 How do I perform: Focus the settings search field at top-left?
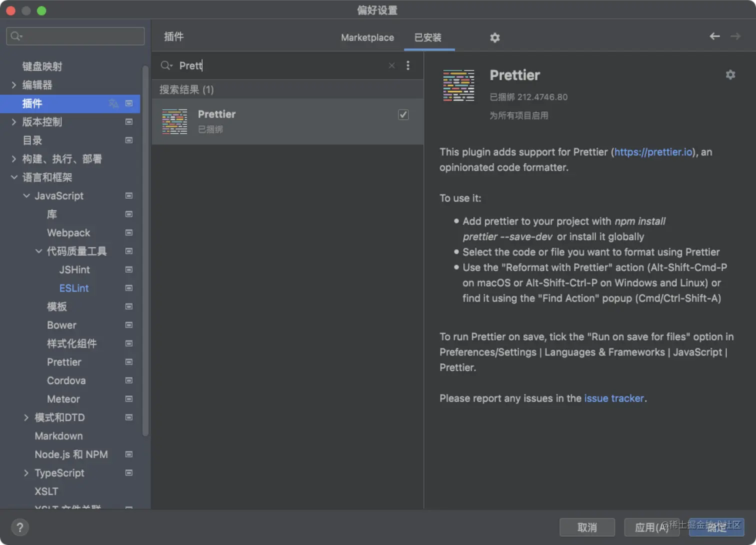[x=75, y=36]
